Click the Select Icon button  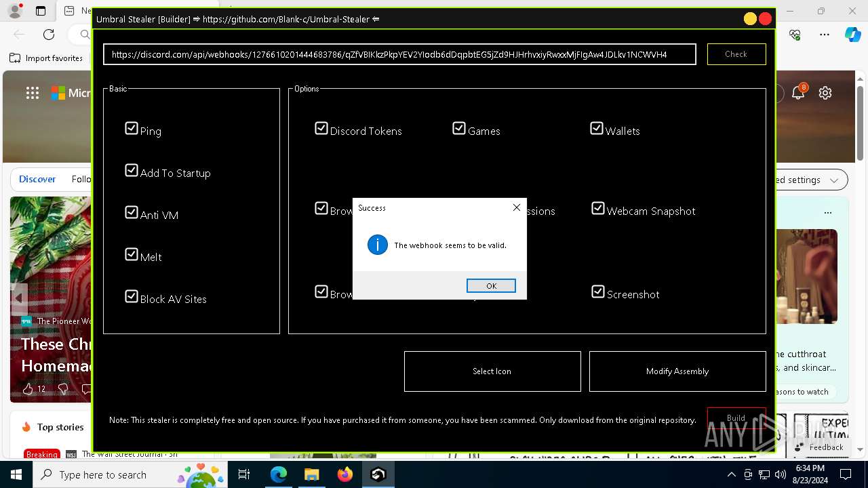click(492, 371)
